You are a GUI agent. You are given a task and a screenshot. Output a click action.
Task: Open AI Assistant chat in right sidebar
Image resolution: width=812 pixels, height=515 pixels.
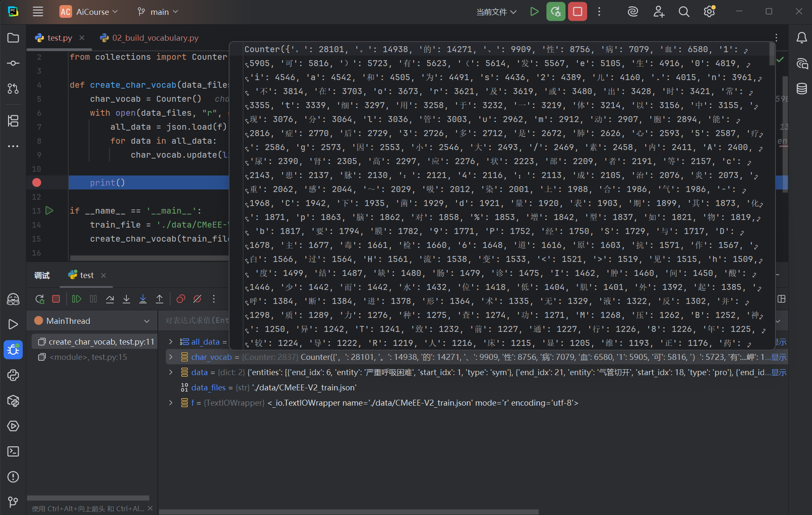[801, 64]
